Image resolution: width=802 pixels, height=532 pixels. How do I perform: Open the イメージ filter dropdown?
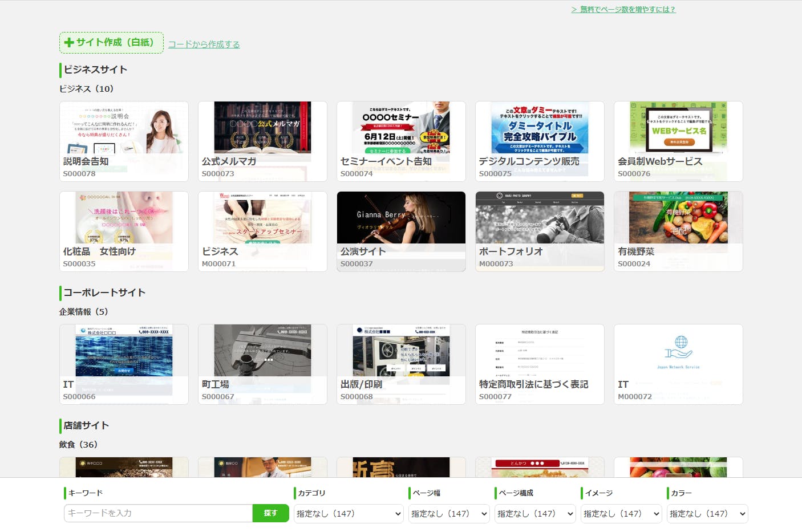[621, 514]
